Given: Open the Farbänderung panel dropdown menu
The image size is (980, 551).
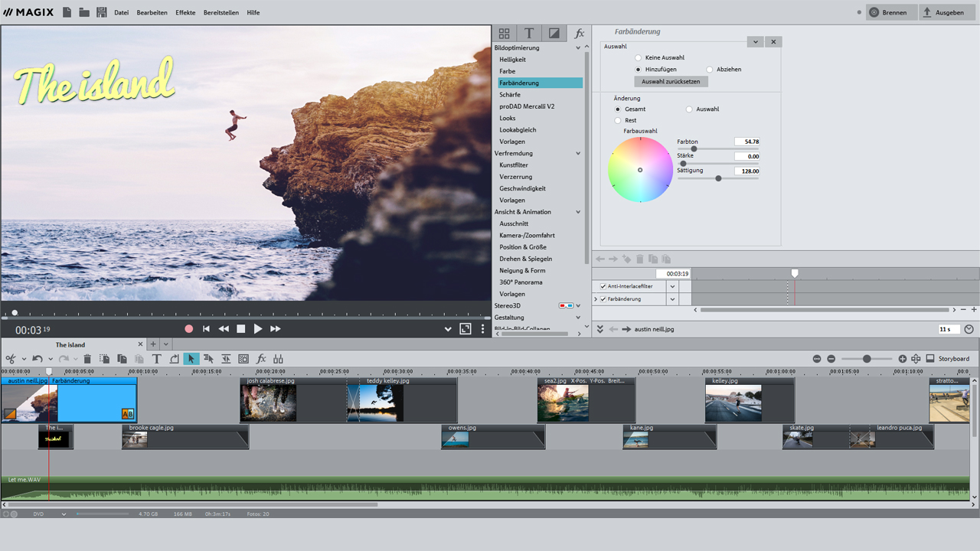Looking at the screenshot, I should 755,41.
